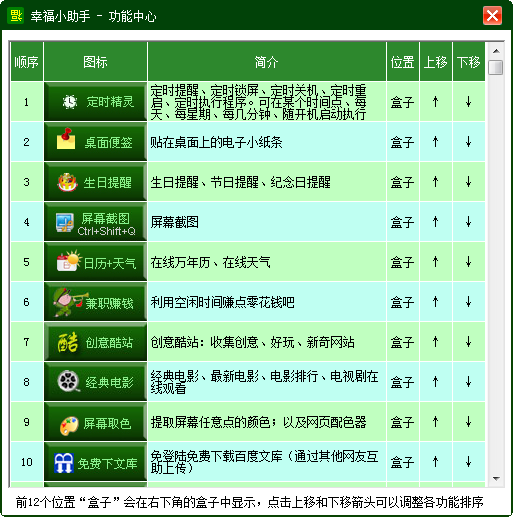Move 日历+天气 row up
Image resolution: width=513 pixels, height=517 pixels.
click(x=435, y=262)
